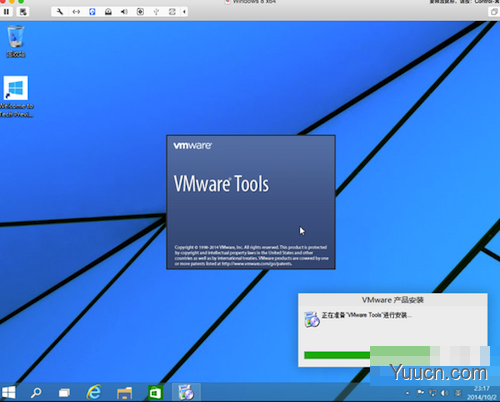Screen dimensions: 500x402
Task: Click the installer disc icon in the VMware 产品安装 dialog
Action: (312, 320)
